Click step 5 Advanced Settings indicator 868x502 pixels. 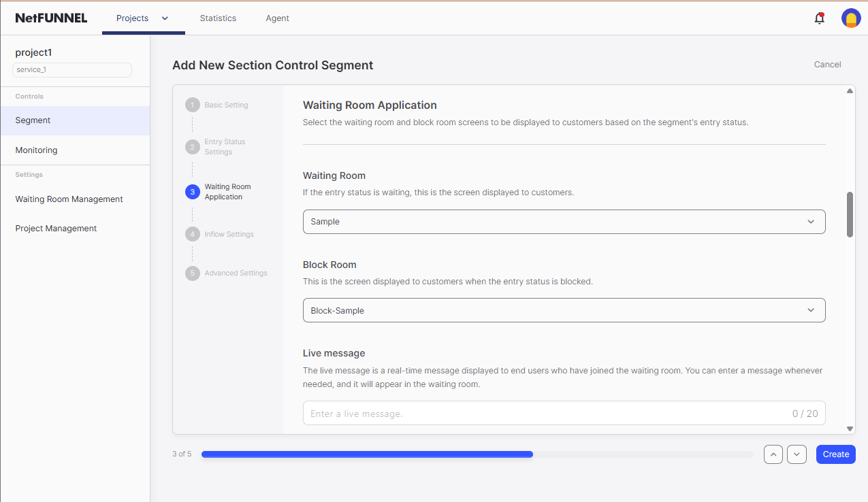[x=192, y=273]
